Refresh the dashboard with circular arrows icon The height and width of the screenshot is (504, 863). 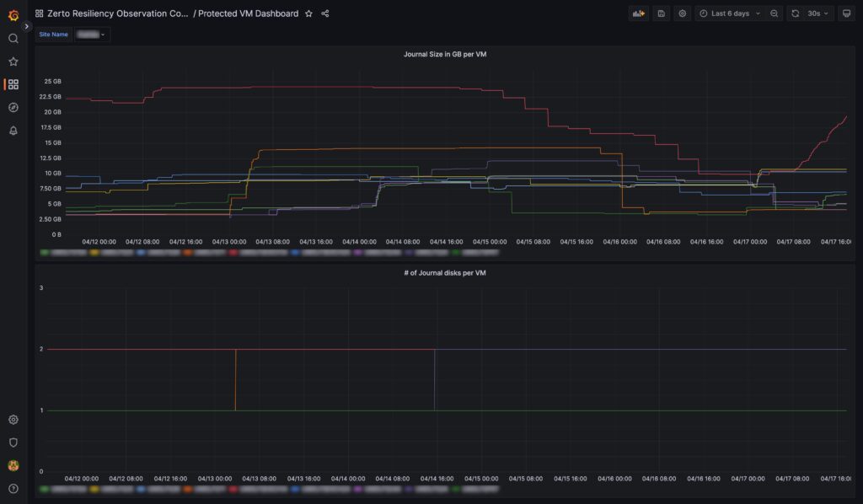796,13
